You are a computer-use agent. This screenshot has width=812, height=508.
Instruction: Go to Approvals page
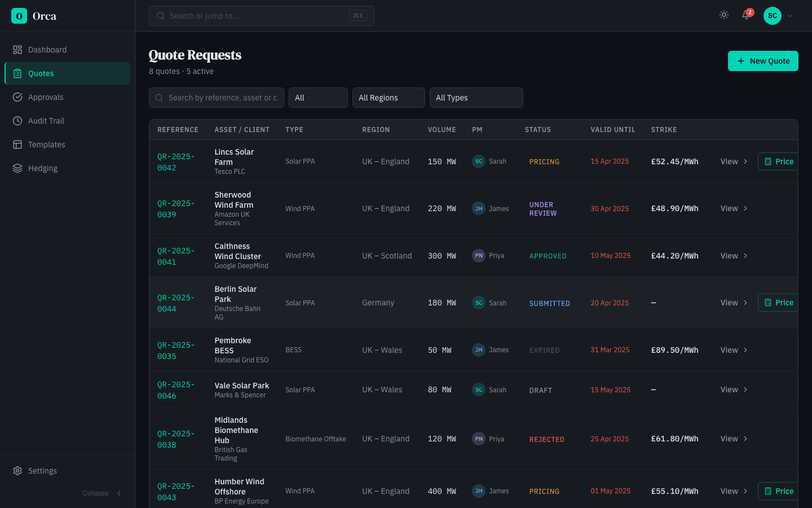tap(67, 97)
